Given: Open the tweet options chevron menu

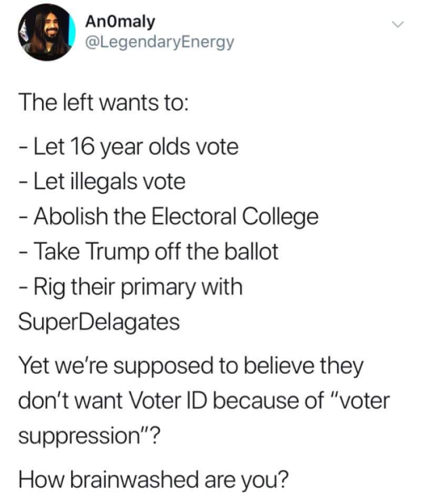Looking at the screenshot, I should click(398, 24).
